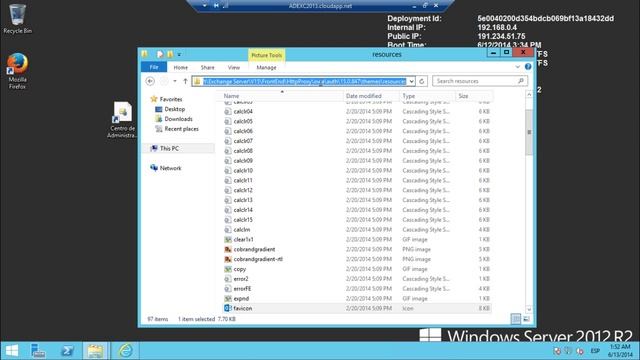The width and height of the screenshot is (640, 360).
Task: Open Centro de Administra... desktop shortcut
Action: point(122,120)
